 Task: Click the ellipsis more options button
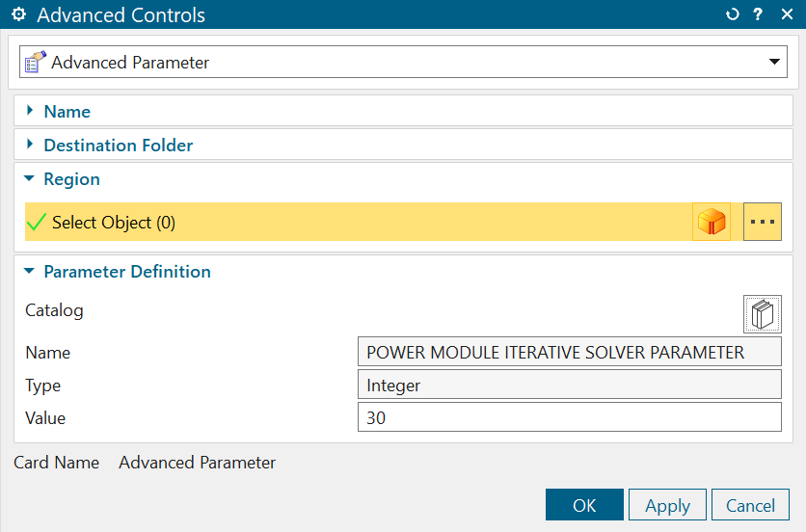tap(762, 222)
